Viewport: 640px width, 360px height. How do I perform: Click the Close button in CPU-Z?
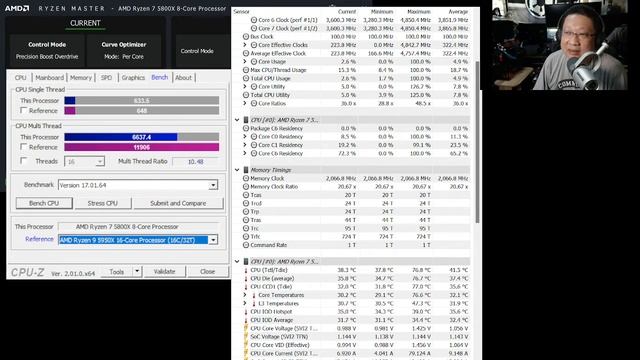coord(207,271)
